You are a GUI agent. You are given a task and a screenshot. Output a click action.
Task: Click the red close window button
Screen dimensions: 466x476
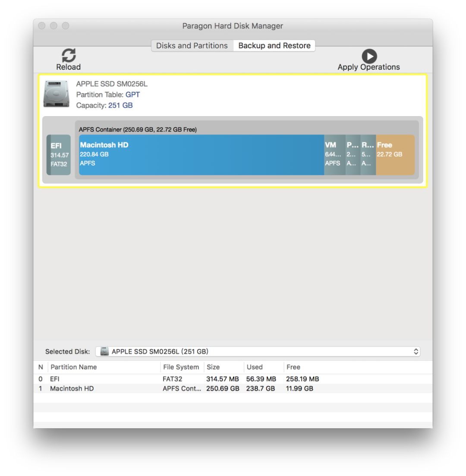[x=42, y=26]
